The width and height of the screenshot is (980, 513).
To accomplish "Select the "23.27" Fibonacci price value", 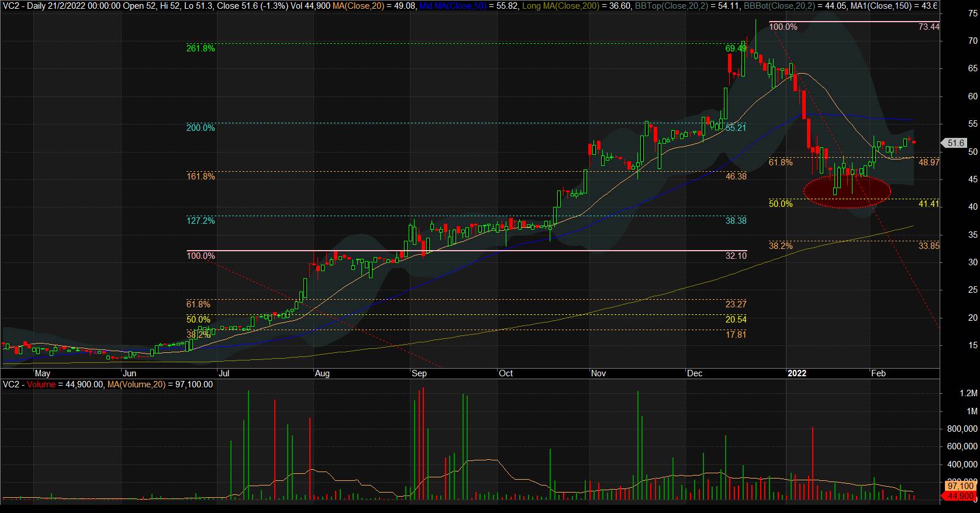I will coord(736,304).
